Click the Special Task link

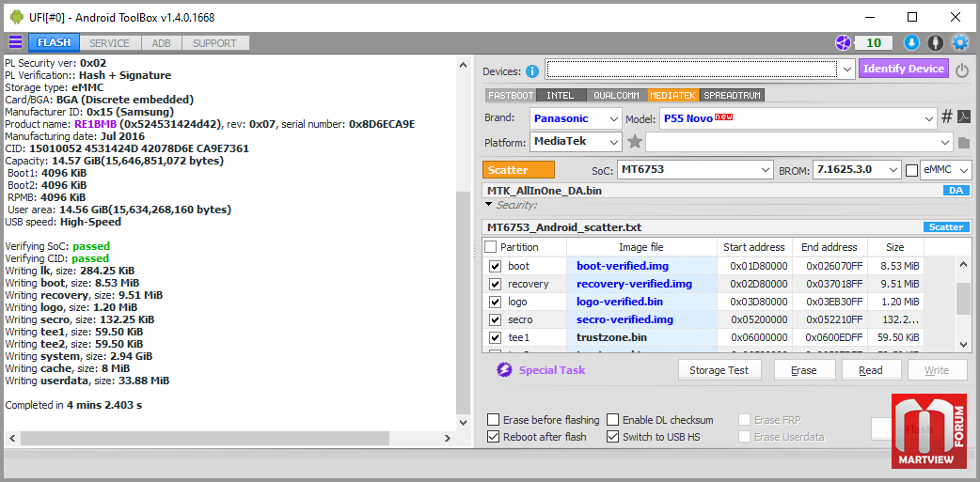(552, 370)
